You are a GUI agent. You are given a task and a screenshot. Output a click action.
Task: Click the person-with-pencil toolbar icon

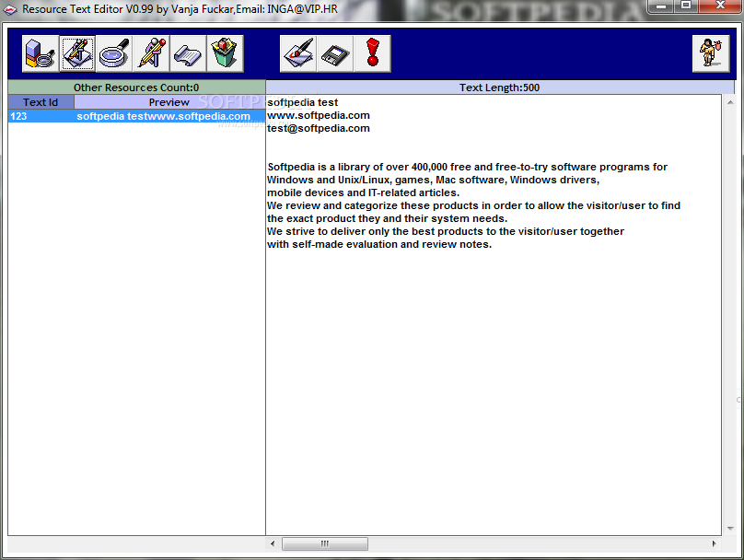pos(151,53)
